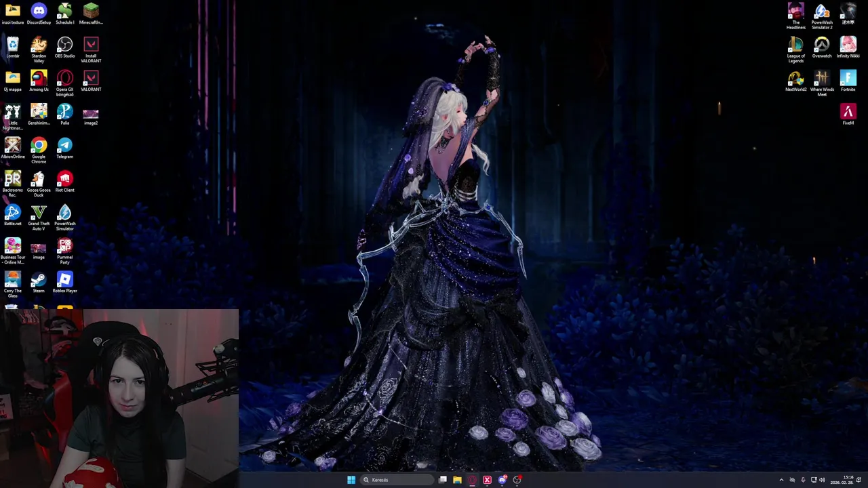Viewport: 868px width, 488px height.
Task: Open Battle.net desktop shortcut
Action: tap(13, 215)
